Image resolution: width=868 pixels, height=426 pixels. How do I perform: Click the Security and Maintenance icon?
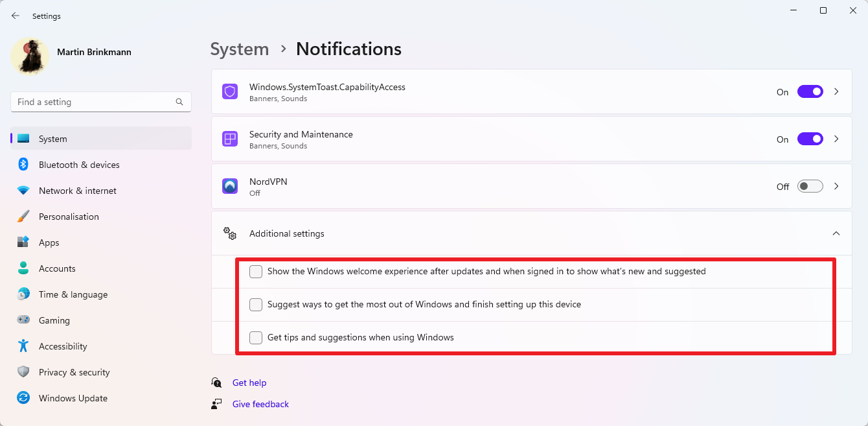pos(230,139)
